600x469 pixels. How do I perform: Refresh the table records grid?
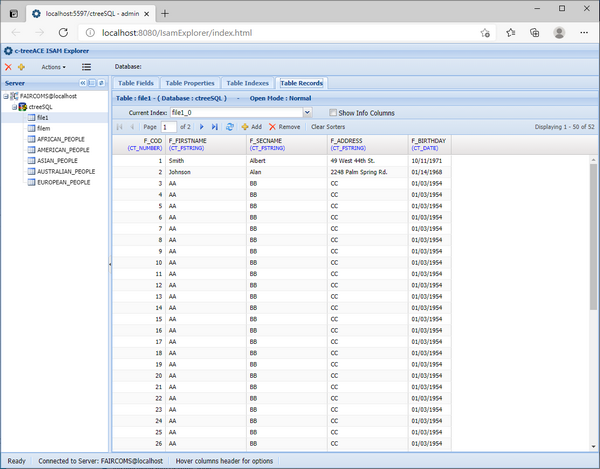[x=231, y=127]
